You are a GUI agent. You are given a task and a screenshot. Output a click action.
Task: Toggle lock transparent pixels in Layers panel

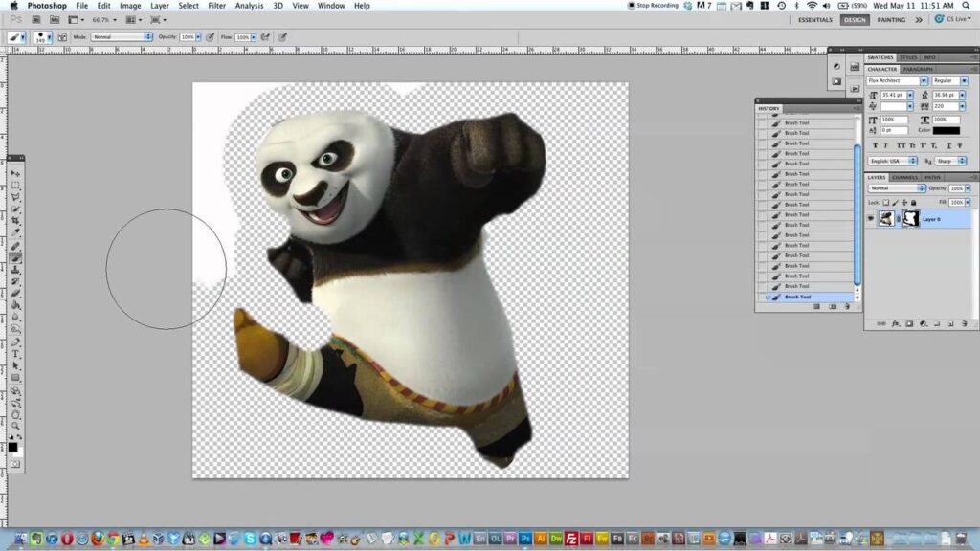[x=886, y=203]
